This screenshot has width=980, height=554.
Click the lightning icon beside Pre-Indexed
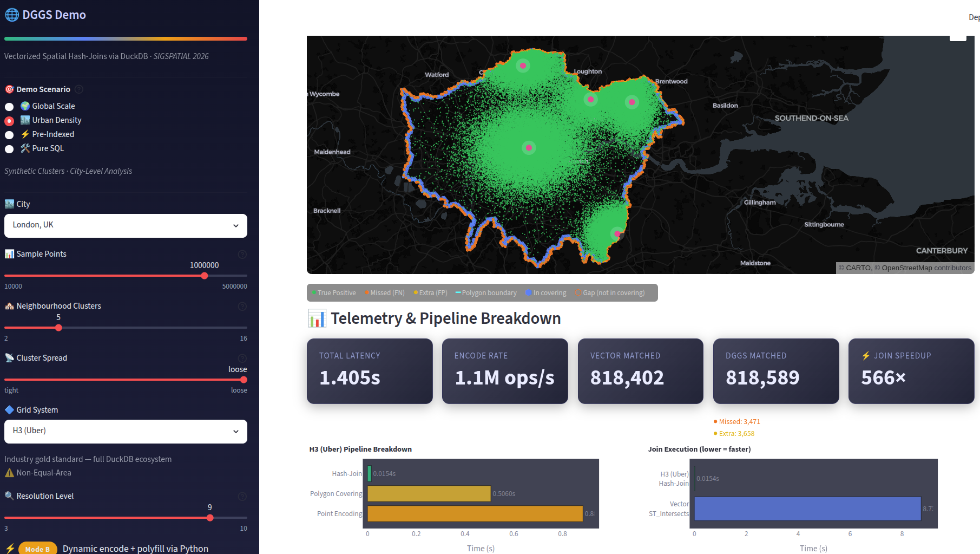point(25,134)
